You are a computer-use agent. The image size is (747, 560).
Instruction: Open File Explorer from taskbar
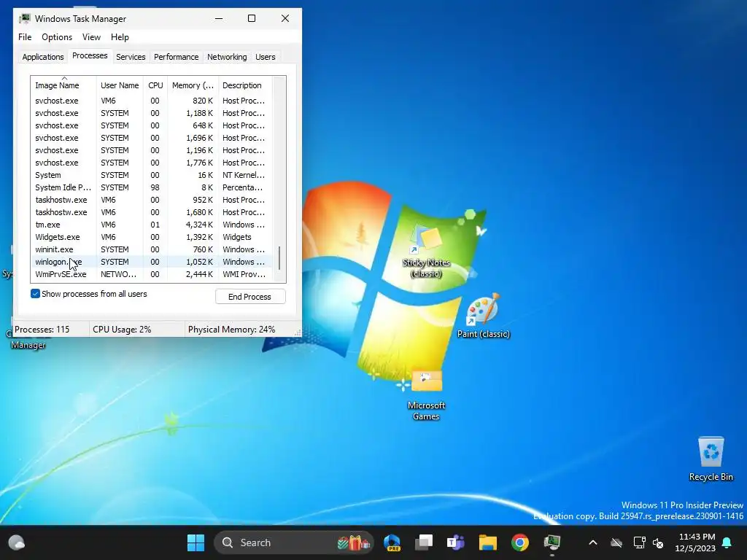(x=488, y=542)
